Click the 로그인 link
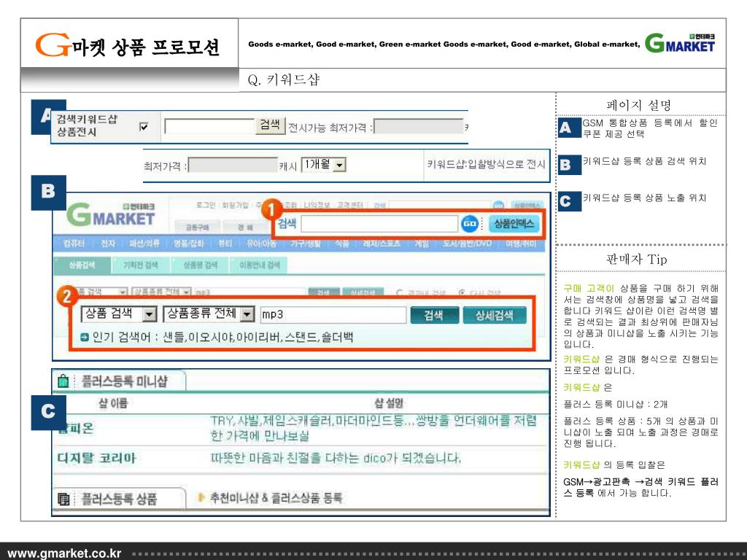 (206, 205)
